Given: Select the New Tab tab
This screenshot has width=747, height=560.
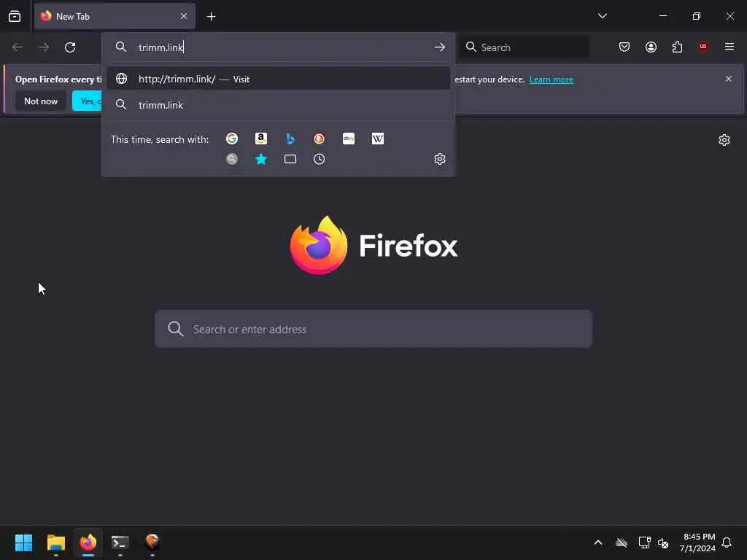Looking at the screenshot, I should pyautogui.click(x=115, y=16).
